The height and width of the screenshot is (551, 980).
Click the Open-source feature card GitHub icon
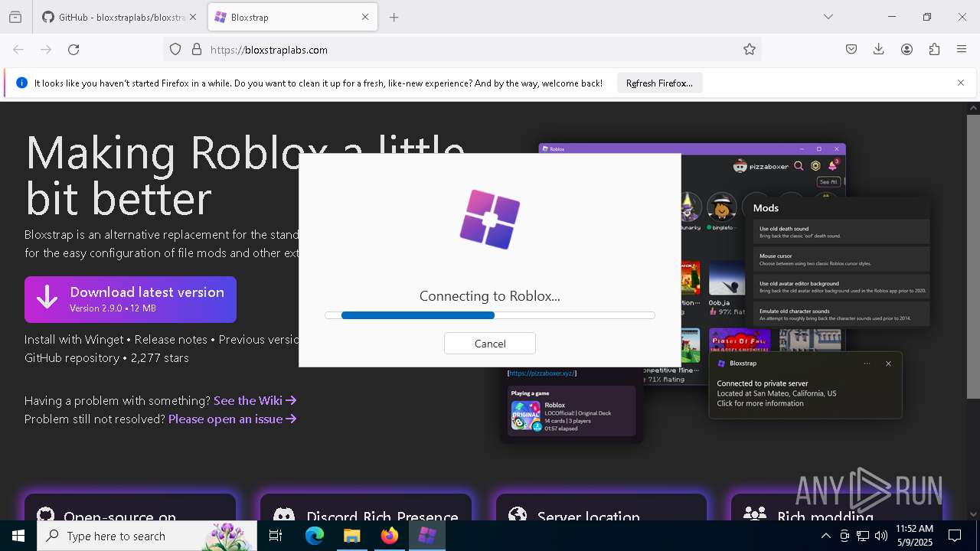click(x=46, y=515)
